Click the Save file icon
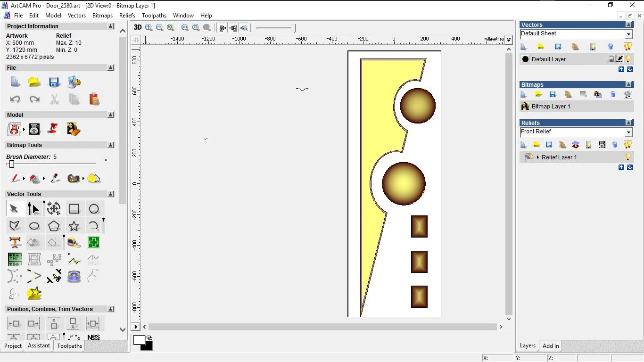Image resolution: width=644 pixels, height=362 pixels. [54, 82]
